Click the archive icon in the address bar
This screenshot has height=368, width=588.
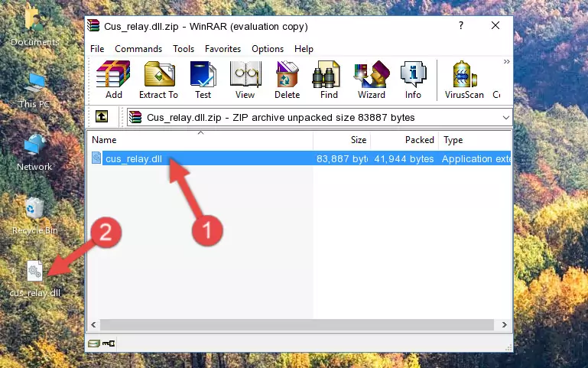click(135, 117)
